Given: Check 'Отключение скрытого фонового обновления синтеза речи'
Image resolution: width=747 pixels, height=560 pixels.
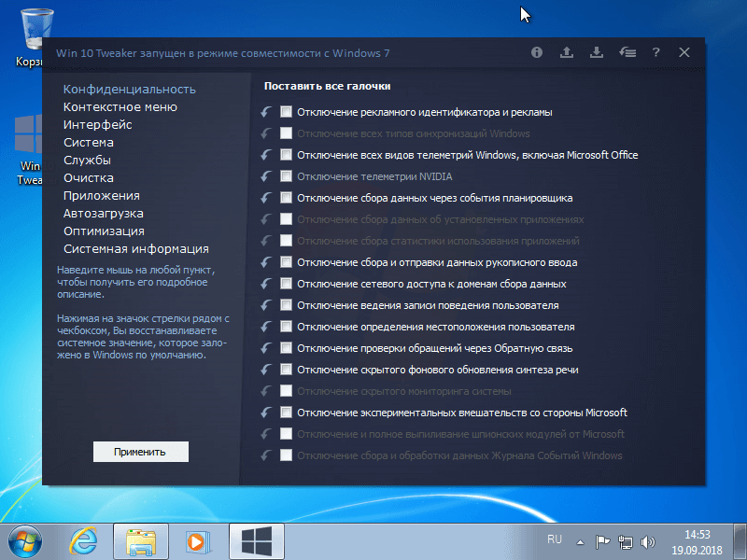Looking at the screenshot, I should (286, 370).
